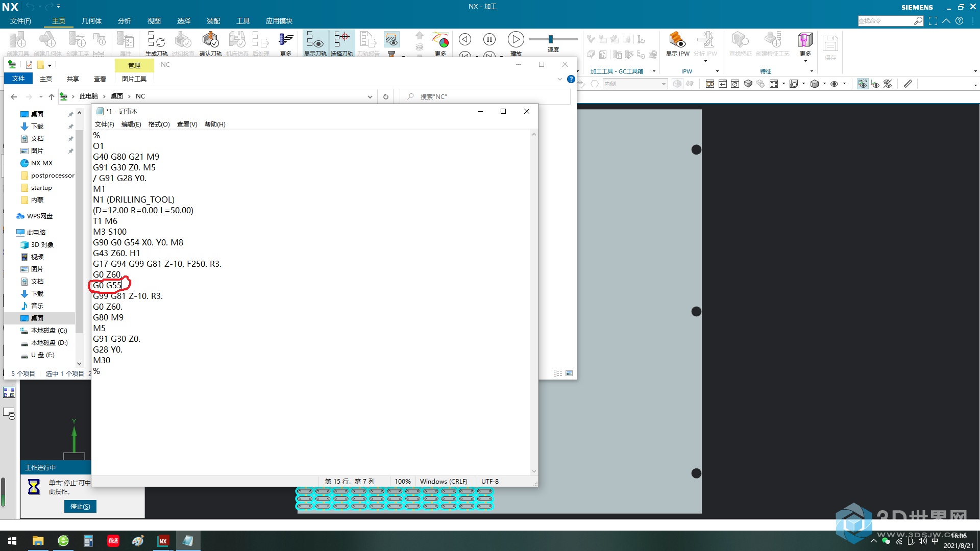
Task: Open Explorer 图片工具 ribbon tab
Action: [x=134, y=79]
